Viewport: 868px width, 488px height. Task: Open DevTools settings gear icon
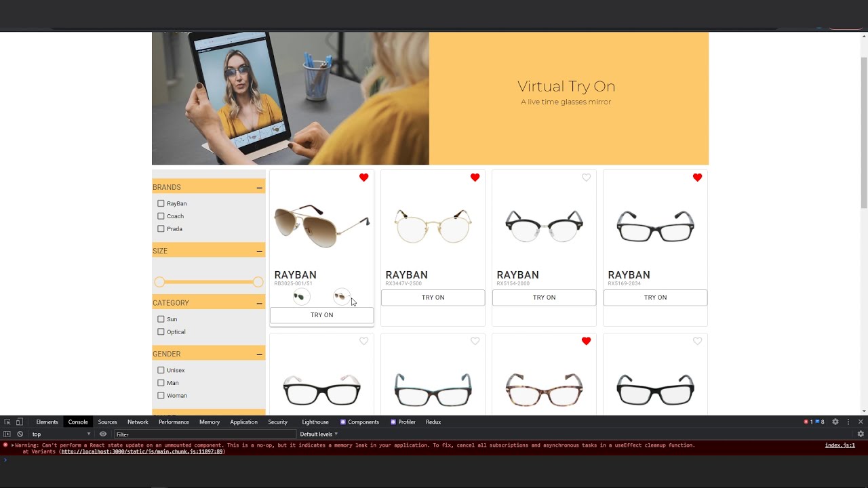point(835,422)
